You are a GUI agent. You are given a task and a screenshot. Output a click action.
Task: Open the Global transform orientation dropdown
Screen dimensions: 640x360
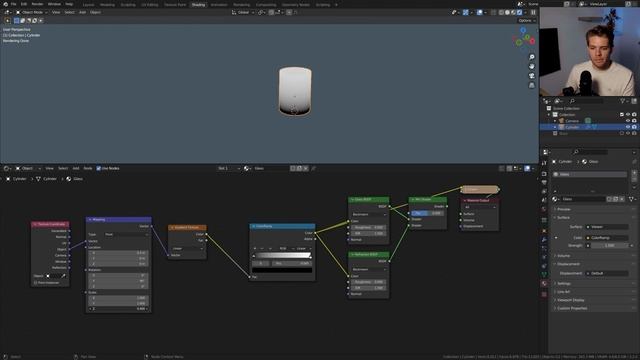pyautogui.click(x=243, y=12)
